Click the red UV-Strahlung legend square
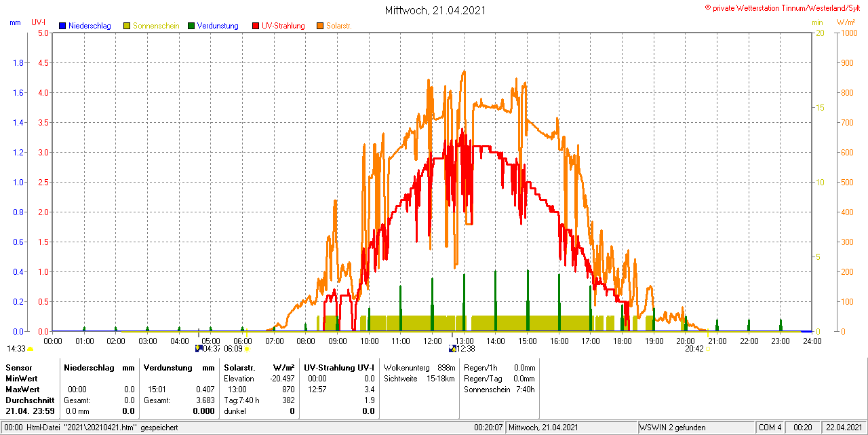868x435 pixels. click(x=256, y=26)
